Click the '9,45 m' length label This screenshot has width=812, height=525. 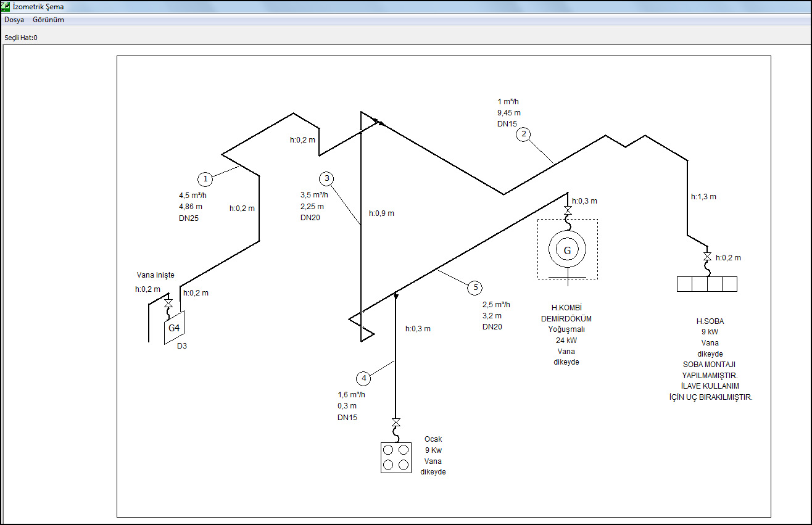(x=509, y=113)
